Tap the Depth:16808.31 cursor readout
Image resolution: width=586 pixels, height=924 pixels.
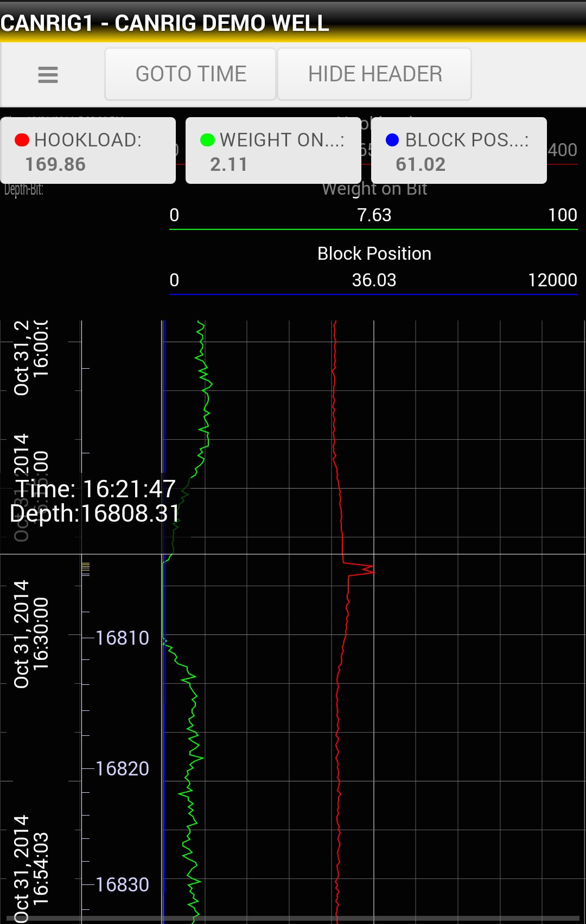[94, 514]
